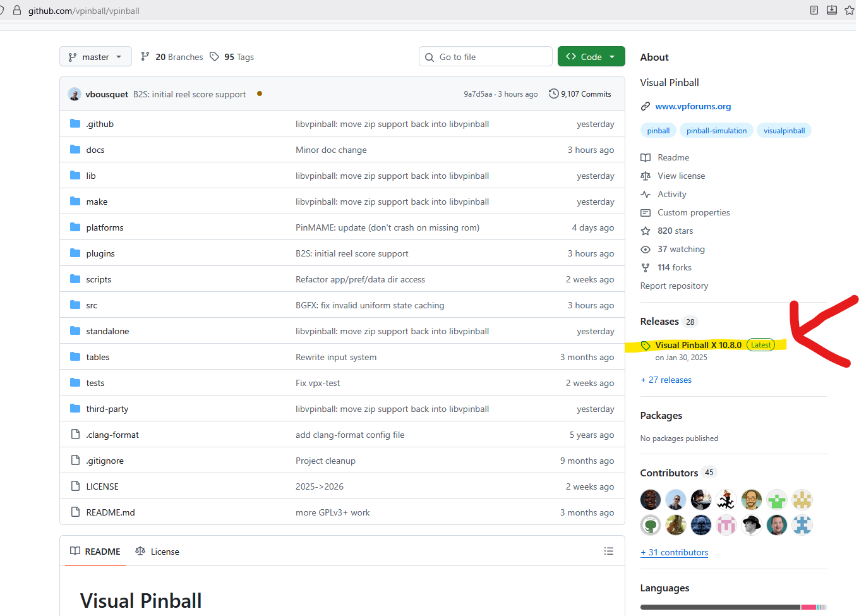Open the tables folder icon

[75, 357]
